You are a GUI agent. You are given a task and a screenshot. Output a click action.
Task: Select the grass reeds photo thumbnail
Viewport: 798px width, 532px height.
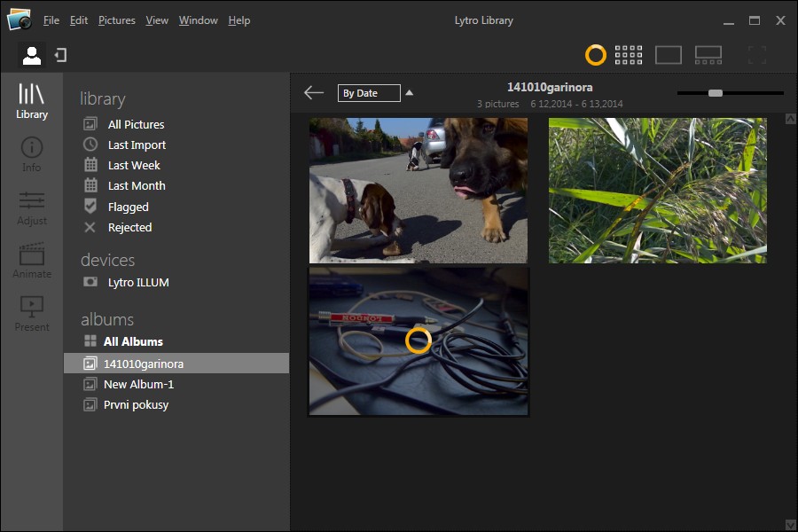click(x=657, y=190)
